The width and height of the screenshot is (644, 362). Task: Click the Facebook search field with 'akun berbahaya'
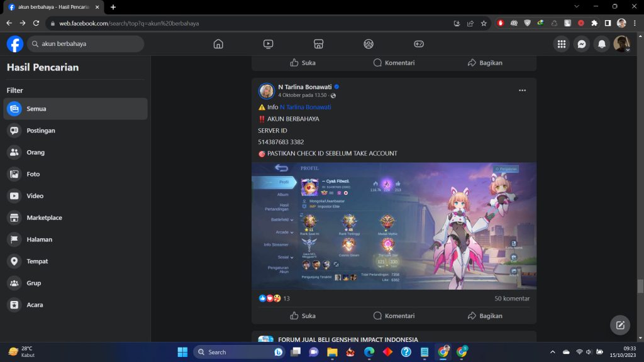(x=86, y=44)
